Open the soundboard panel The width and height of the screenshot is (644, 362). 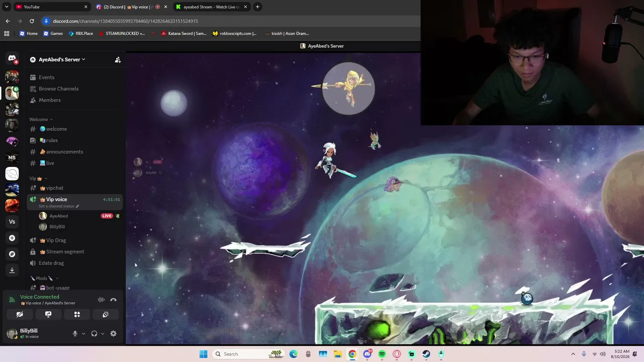tap(106, 314)
